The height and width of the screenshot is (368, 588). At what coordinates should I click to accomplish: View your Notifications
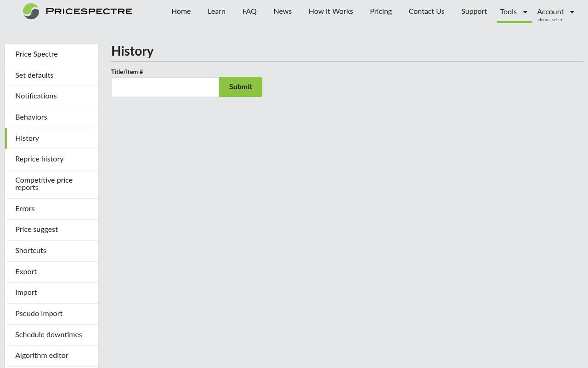point(36,96)
